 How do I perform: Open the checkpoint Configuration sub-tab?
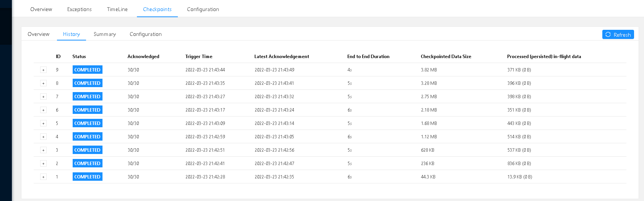(x=146, y=34)
